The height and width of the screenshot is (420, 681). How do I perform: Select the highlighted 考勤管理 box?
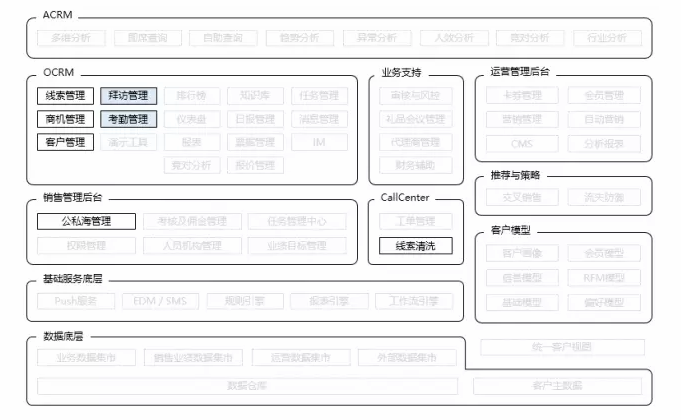click(x=128, y=119)
